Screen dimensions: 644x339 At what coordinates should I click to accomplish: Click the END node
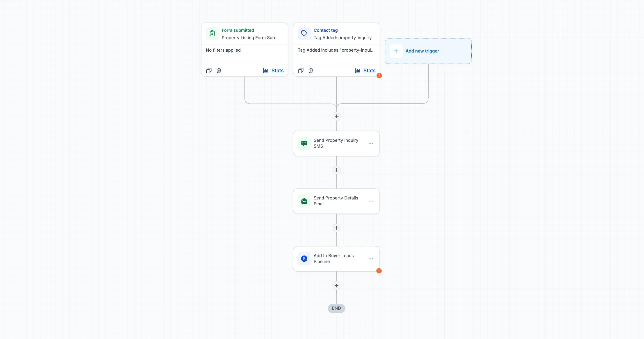coord(336,309)
